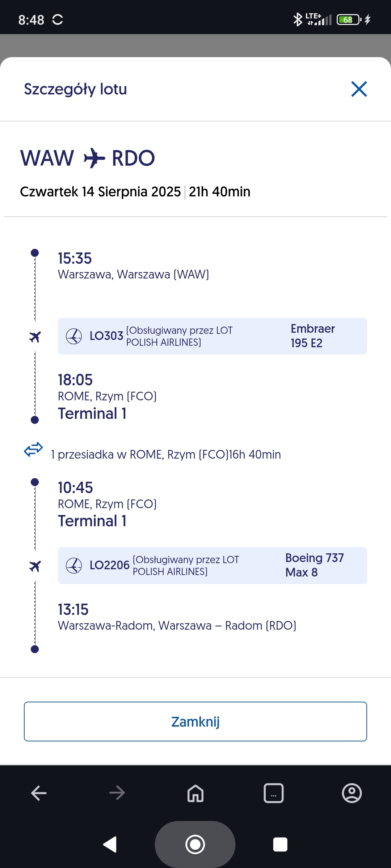391x868 pixels.
Task: Tap the Android system back triangle
Action: coord(110,844)
